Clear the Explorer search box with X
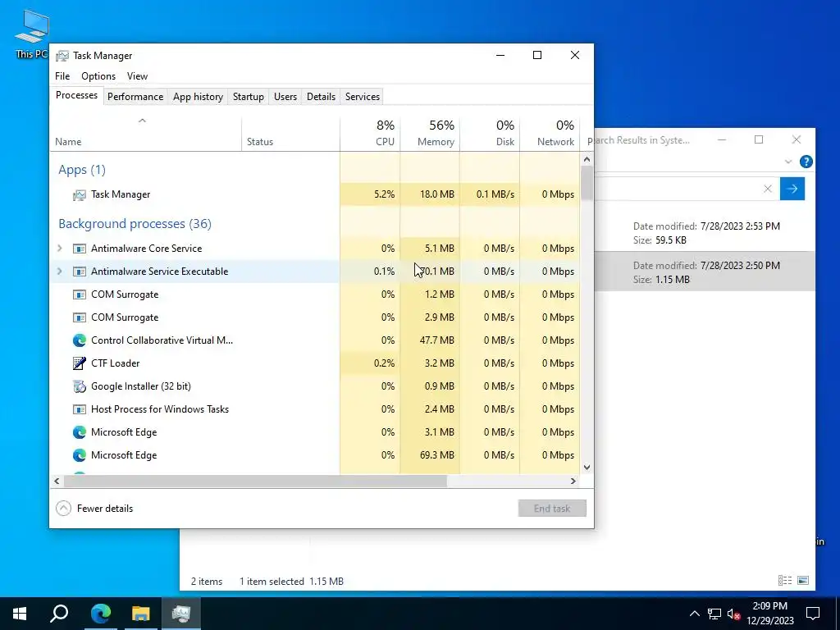Screen dimensions: 840x630 [x=768, y=189]
